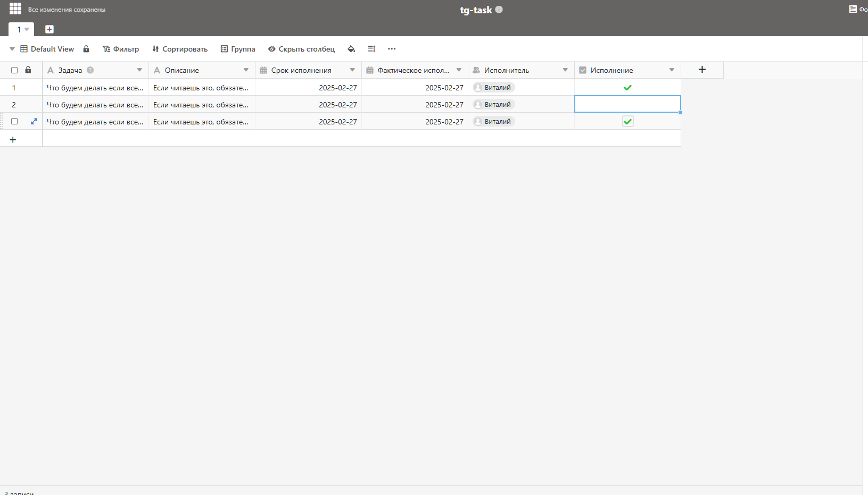Open the SeaTable apps grid icon
Viewport: 868px width, 495px height.
(x=15, y=9)
